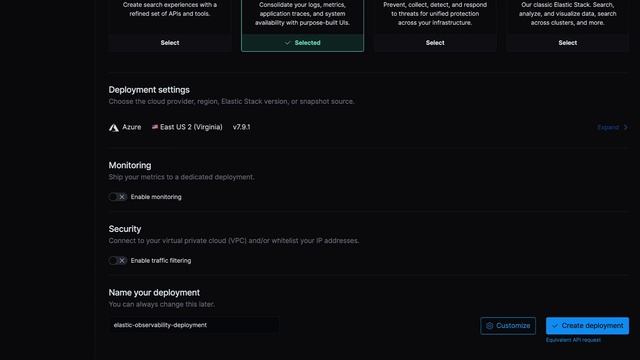Click the East US 2 (Virginia) region
This screenshot has width=640, height=360.
click(x=191, y=127)
